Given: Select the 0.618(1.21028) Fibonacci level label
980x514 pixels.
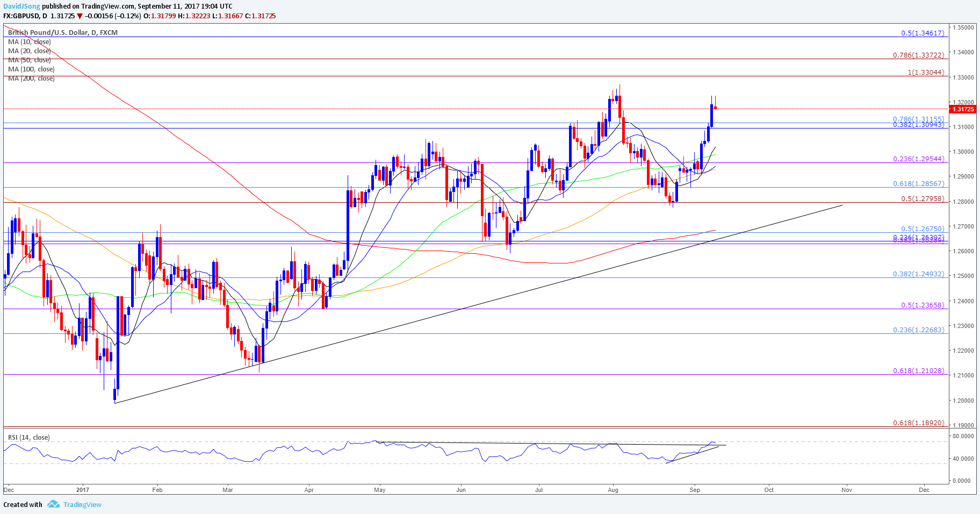Looking at the screenshot, I should pos(919,371).
